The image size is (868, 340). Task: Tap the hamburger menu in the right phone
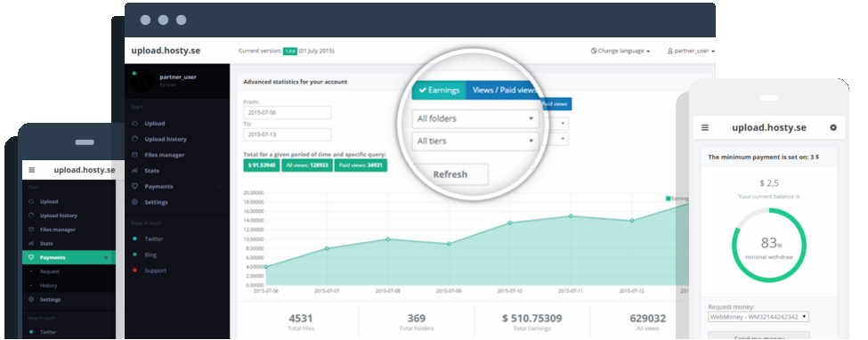tap(705, 127)
